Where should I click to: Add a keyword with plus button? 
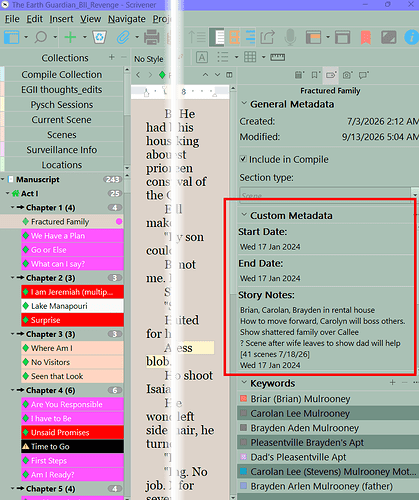point(392,382)
